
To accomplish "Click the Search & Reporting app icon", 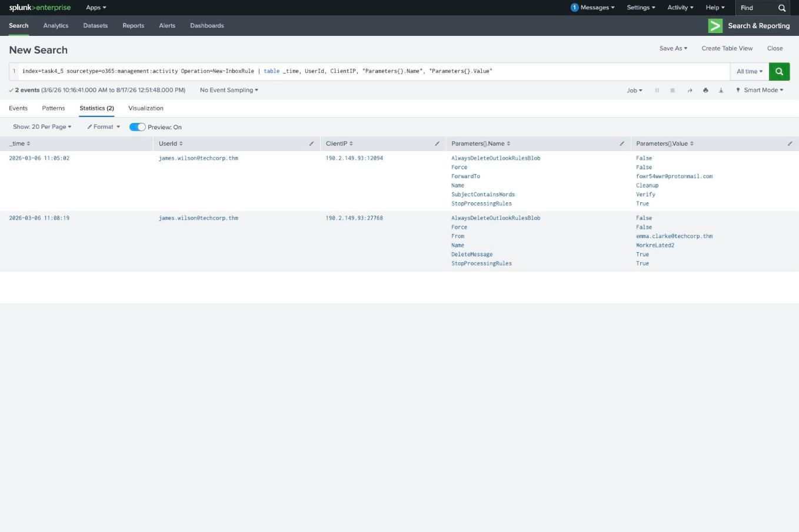I will pos(715,26).
